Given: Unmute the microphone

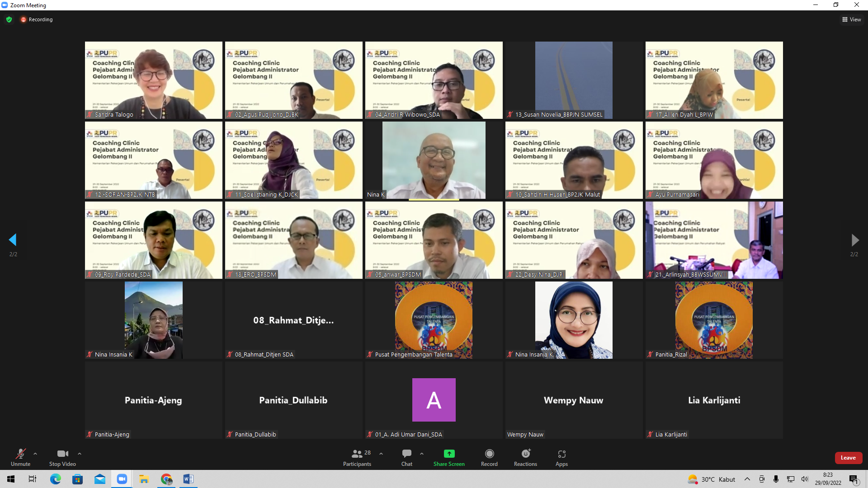Looking at the screenshot, I should tap(20, 457).
